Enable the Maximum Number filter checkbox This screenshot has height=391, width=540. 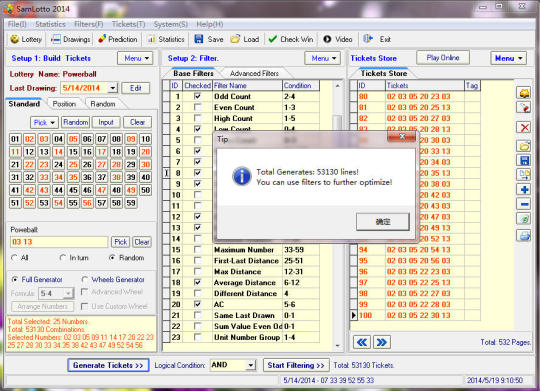197,249
